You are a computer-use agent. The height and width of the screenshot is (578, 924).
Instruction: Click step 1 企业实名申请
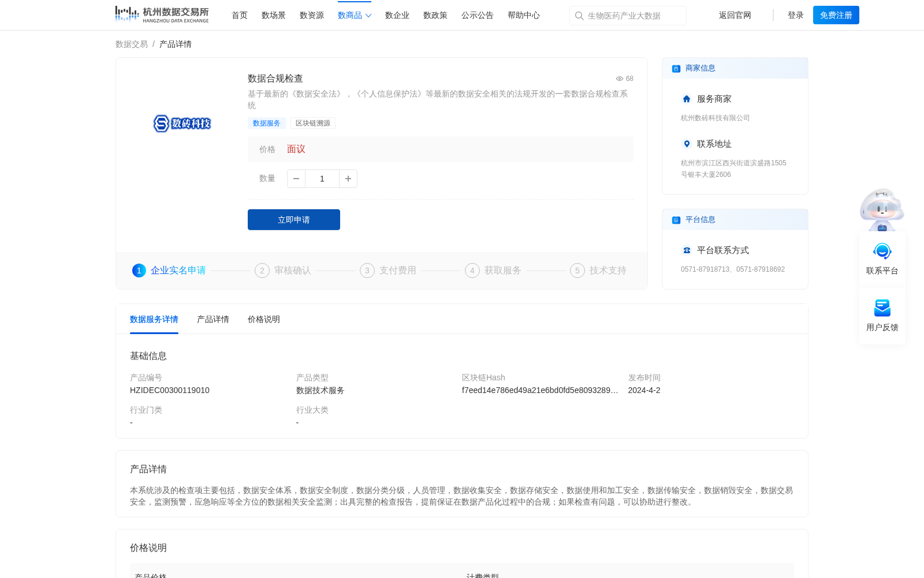[x=169, y=271]
